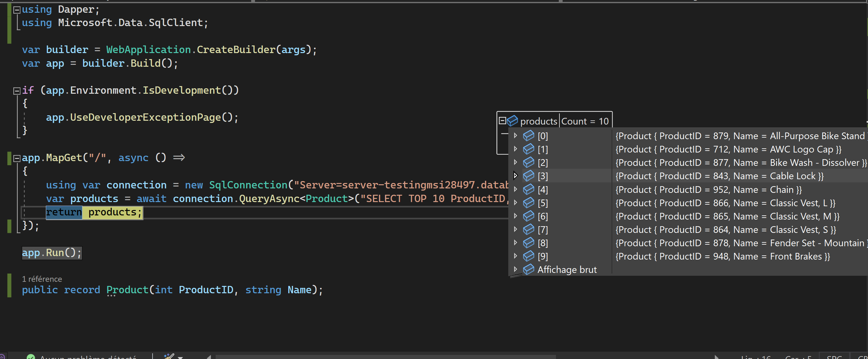This screenshot has height=359, width=868.
Task: Click the cube icon next to element [0]
Action: (x=528, y=135)
